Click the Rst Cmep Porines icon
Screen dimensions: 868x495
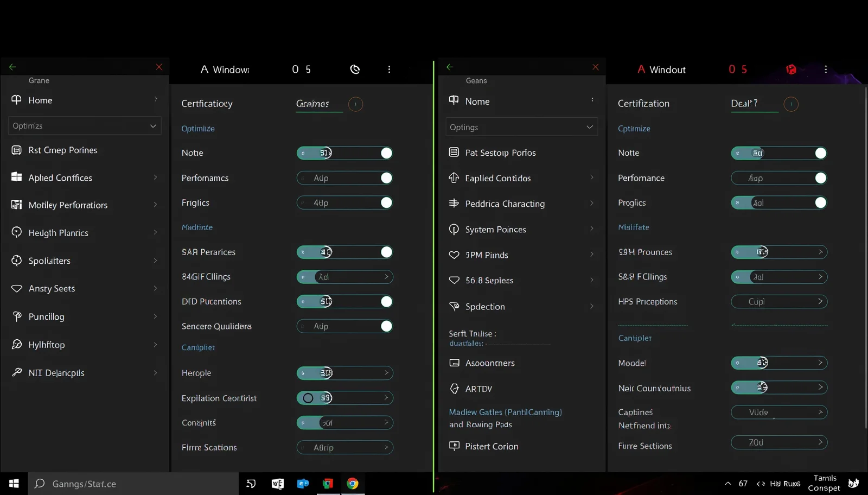[17, 150]
